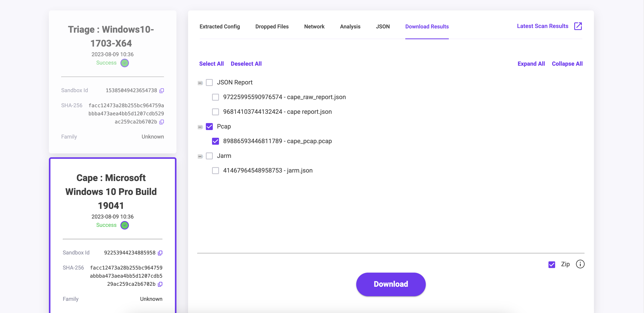The height and width of the screenshot is (313, 644).
Task: Open Latest Scan Results external link icon
Action: [578, 26]
